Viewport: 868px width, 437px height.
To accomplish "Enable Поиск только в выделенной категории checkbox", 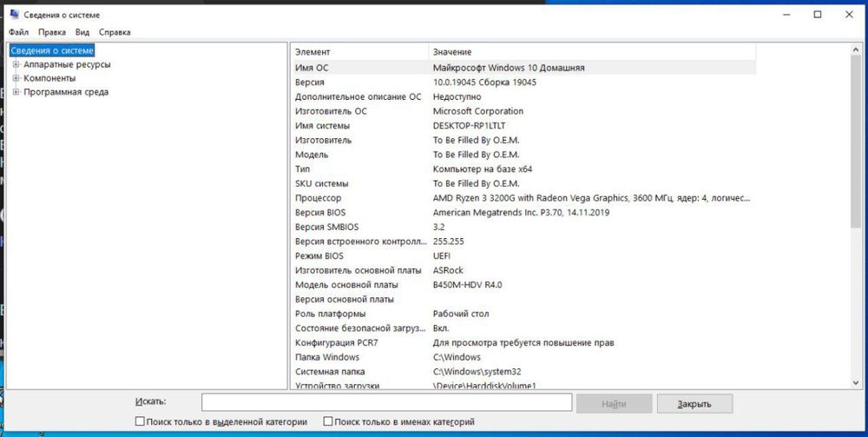I will (x=140, y=421).
